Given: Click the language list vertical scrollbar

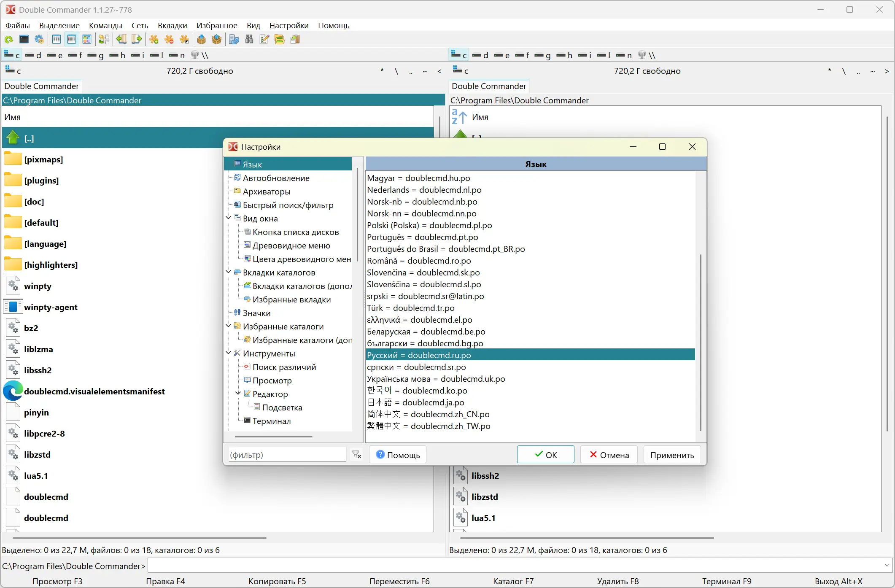Looking at the screenshot, I should pos(701,342).
